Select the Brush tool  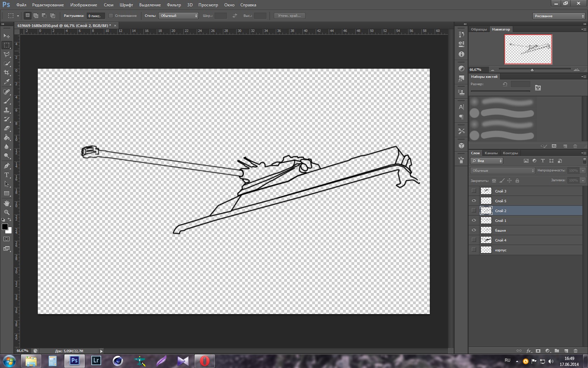(7, 101)
